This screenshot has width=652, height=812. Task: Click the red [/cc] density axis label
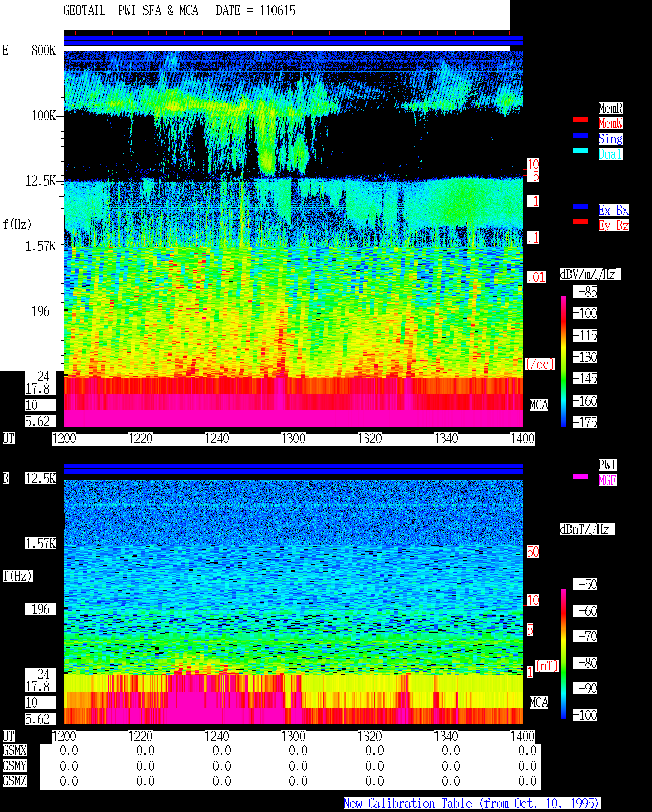point(539,364)
